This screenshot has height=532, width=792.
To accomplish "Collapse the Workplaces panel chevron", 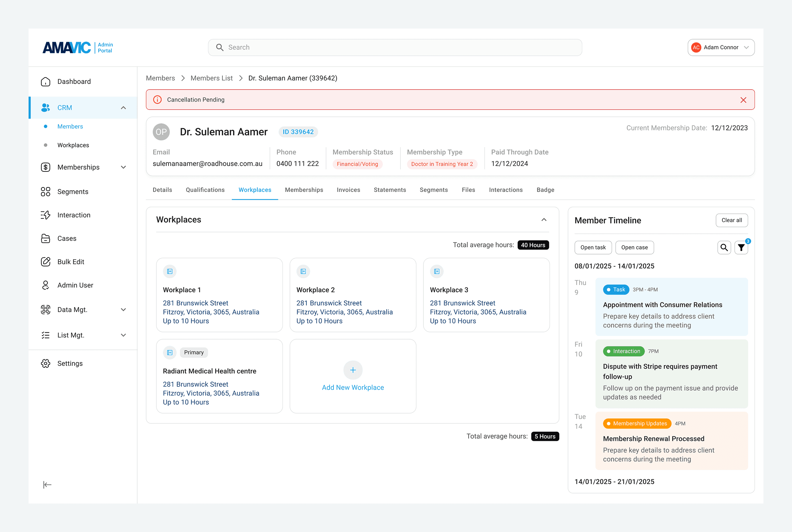I will point(544,220).
